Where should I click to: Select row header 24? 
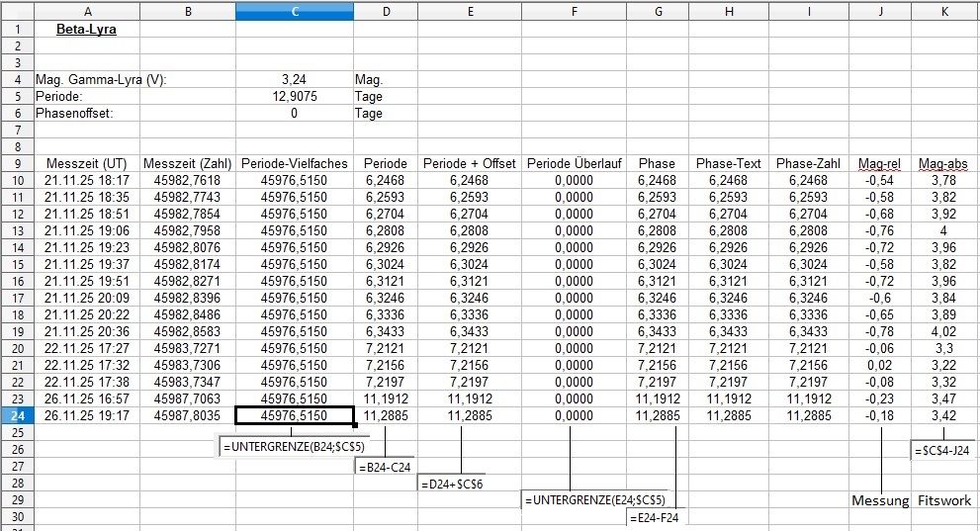(x=17, y=415)
